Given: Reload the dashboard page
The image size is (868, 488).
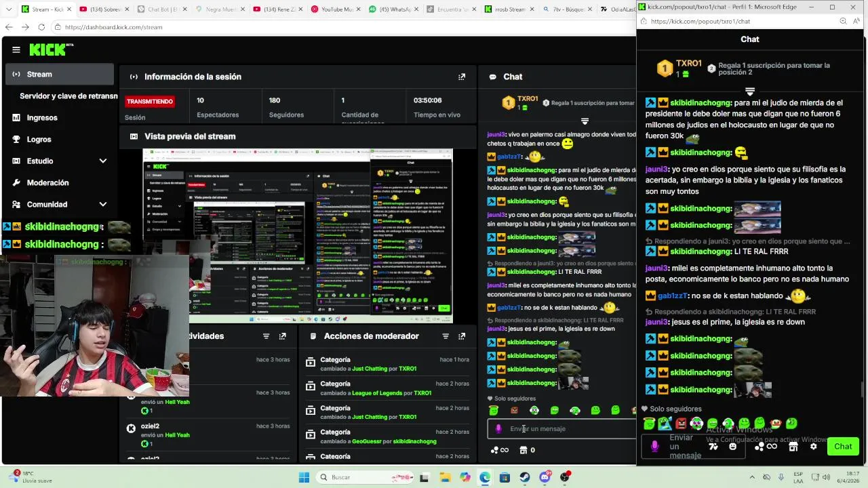Looking at the screenshot, I should coord(41,27).
